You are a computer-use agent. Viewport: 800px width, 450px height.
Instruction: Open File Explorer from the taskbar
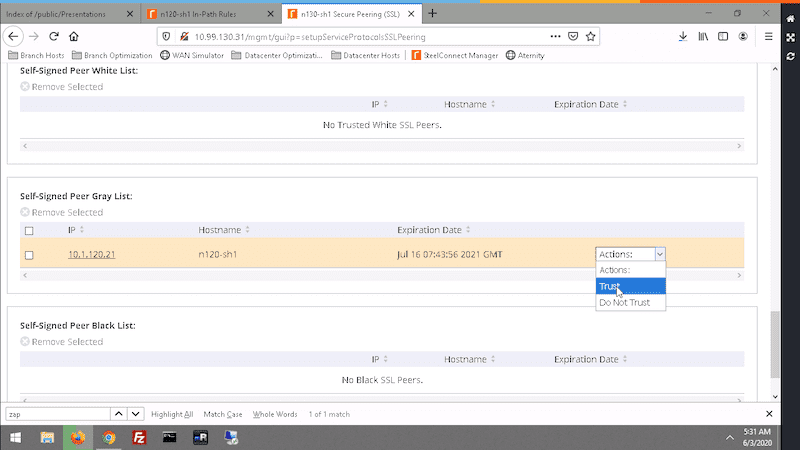(47, 437)
